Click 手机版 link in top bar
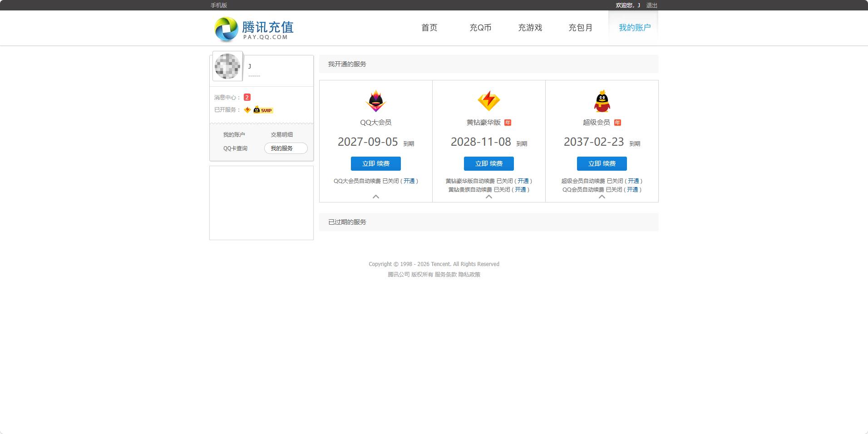Viewport: 868px width, 434px height. [219, 5]
